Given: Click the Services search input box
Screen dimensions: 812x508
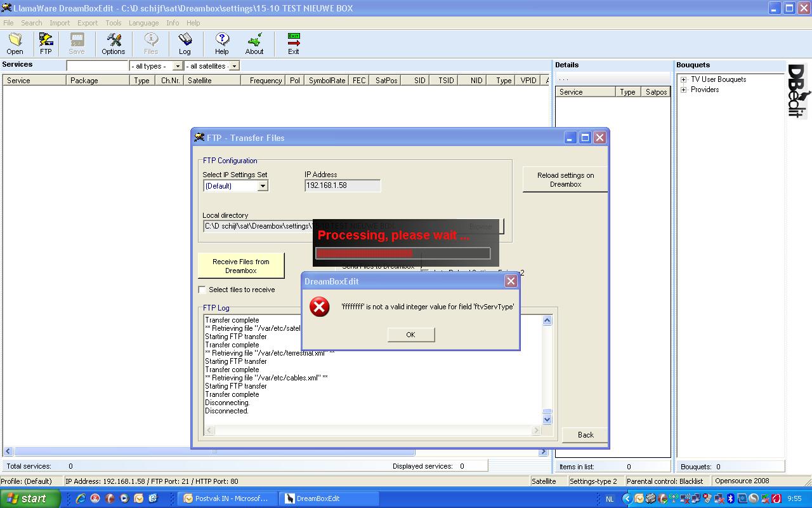Looking at the screenshot, I should [x=98, y=66].
